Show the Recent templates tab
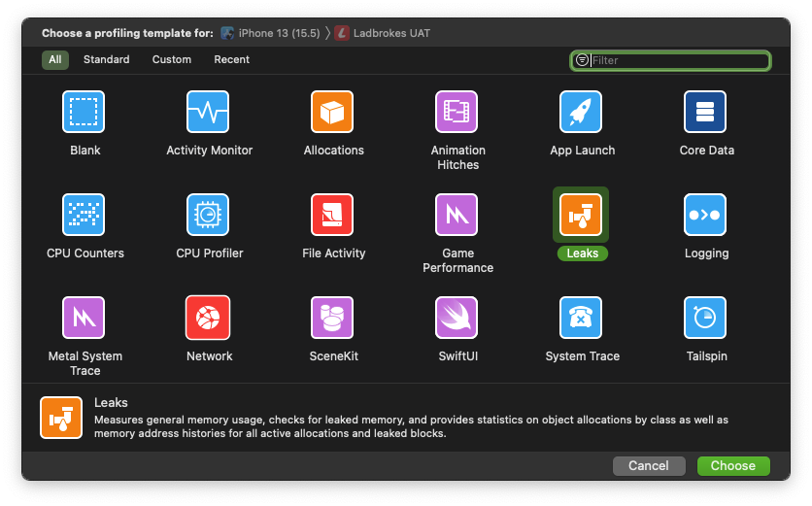The image size is (812, 506). pos(231,59)
